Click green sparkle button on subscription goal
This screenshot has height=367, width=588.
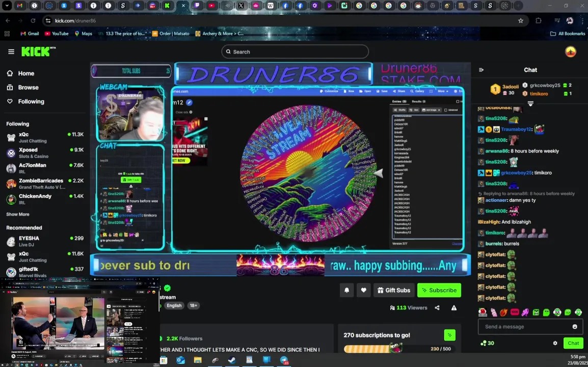(x=449, y=335)
